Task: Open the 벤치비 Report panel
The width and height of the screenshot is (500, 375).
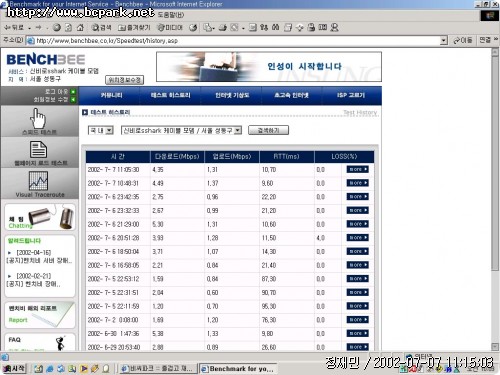Action: tap(40, 315)
